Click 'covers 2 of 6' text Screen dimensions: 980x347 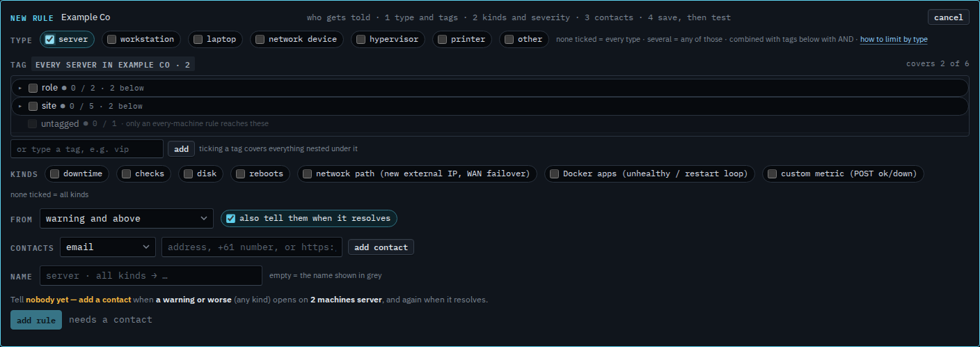[938, 64]
